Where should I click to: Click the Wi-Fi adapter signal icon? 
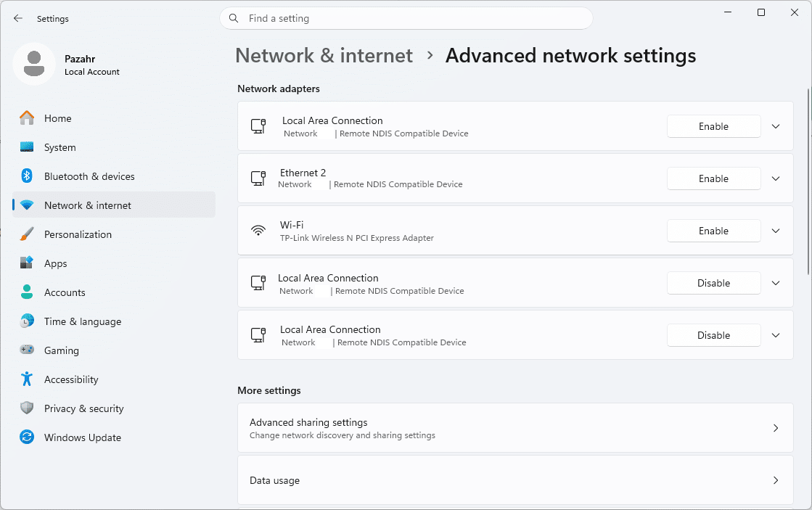pos(258,231)
